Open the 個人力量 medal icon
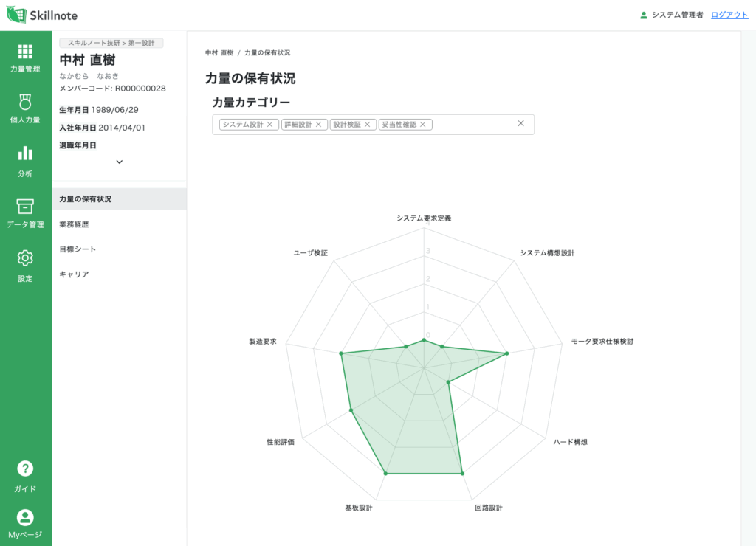 point(25,102)
